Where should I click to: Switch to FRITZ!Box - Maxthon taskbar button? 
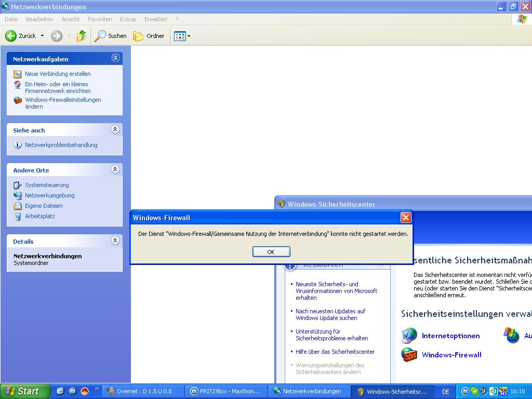click(x=226, y=392)
